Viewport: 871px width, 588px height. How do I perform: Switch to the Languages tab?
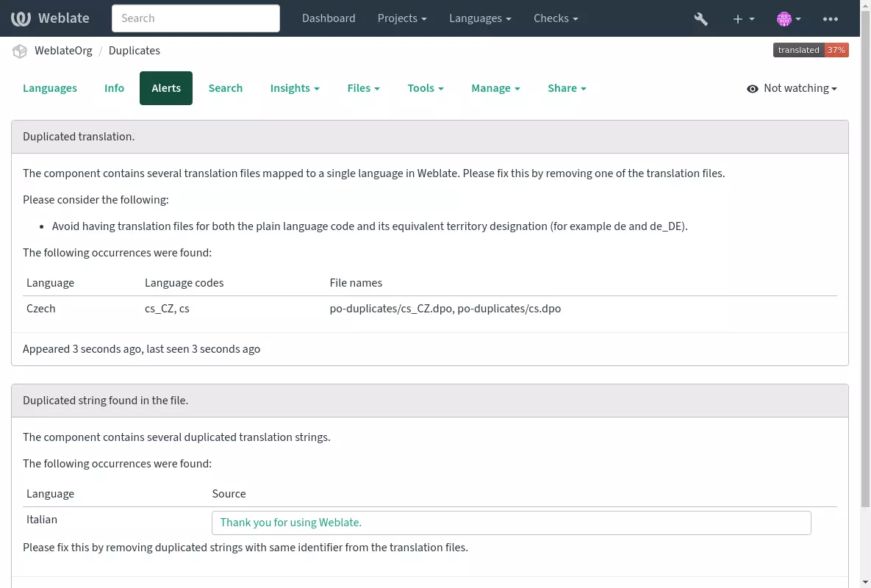[x=50, y=88]
